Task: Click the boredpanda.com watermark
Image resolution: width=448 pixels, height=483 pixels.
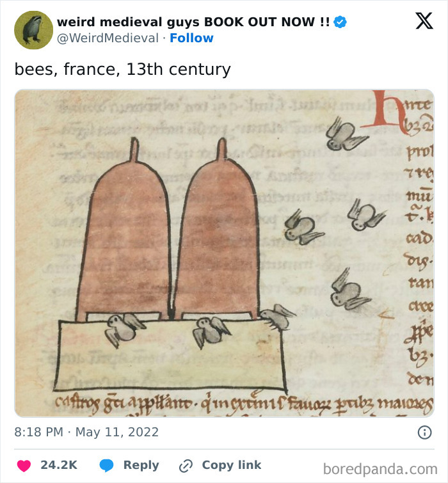Action: (x=380, y=470)
